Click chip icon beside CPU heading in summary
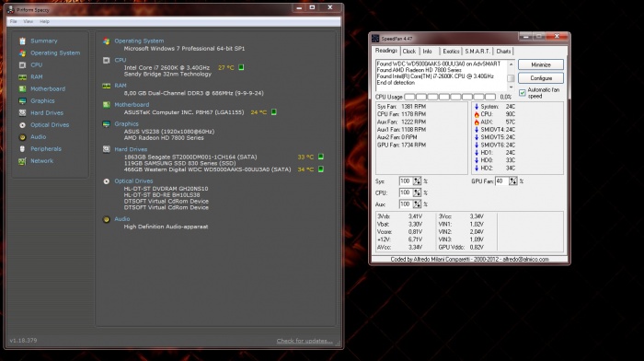644x361 pixels. (107, 61)
